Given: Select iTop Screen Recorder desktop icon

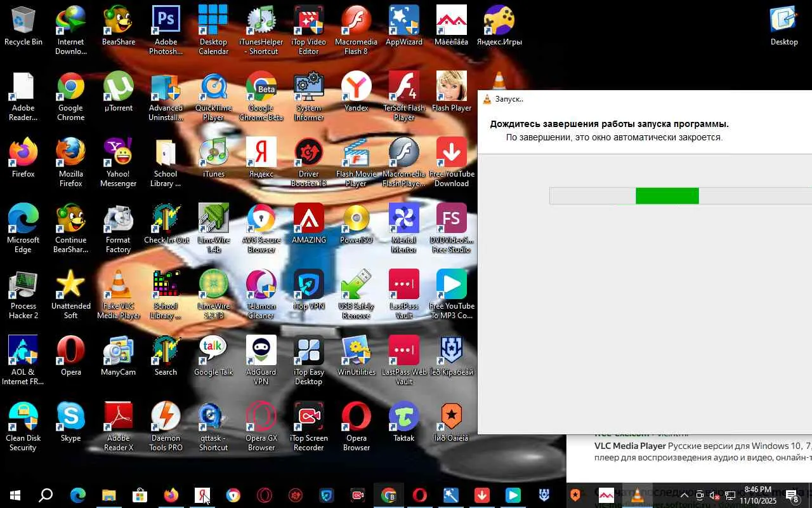Looking at the screenshot, I should point(309,427).
